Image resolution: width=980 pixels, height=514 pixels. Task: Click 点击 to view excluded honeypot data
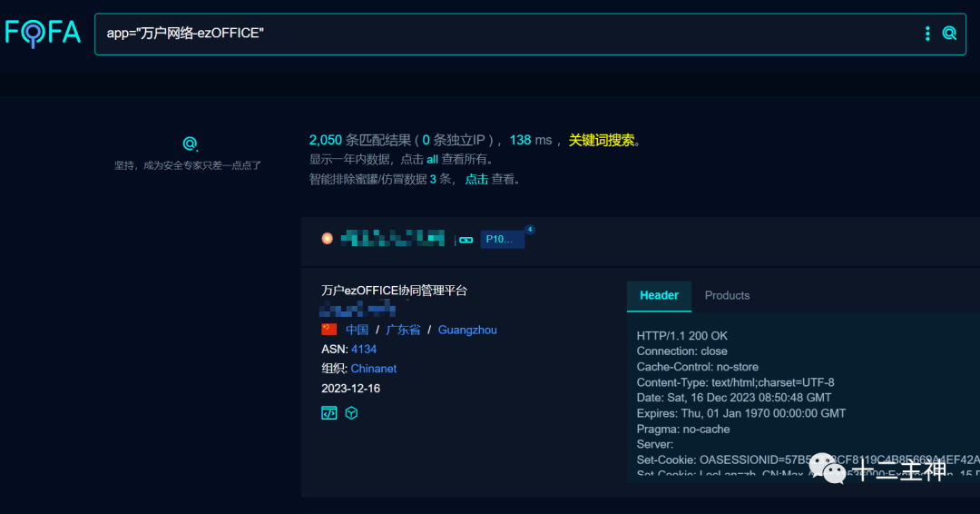pos(476,180)
